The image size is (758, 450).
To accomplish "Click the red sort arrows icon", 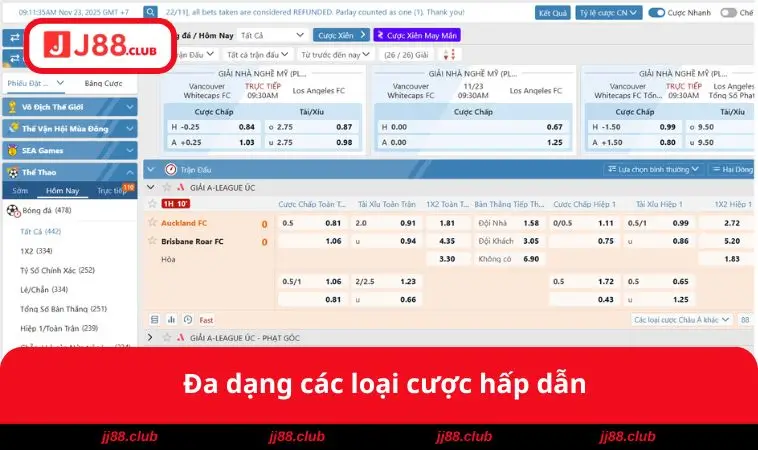I will (449, 55).
